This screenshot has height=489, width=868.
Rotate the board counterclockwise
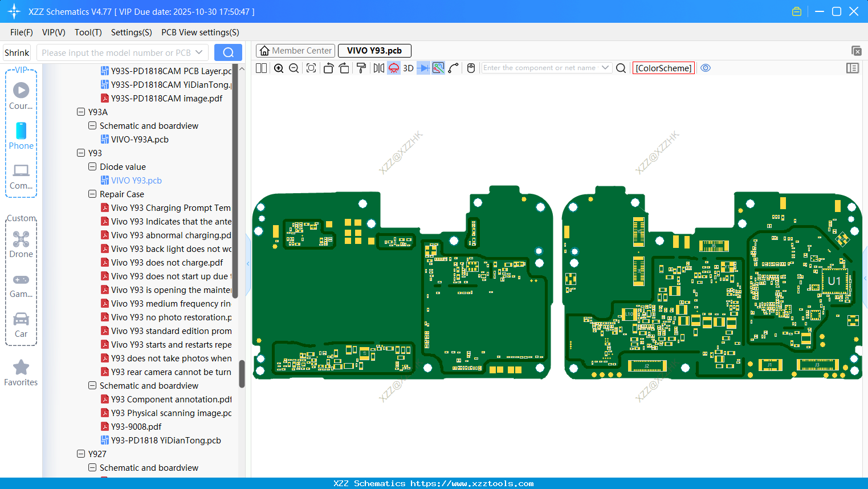pos(328,68)
